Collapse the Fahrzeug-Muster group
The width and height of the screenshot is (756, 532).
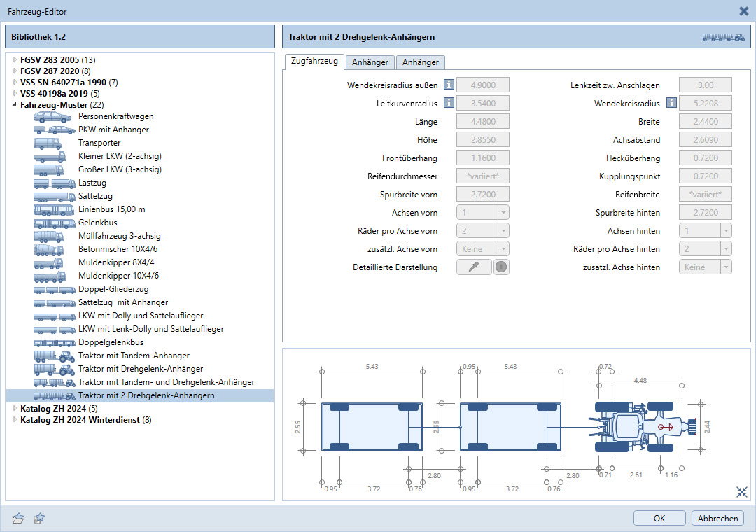click(x=15, y=105)
